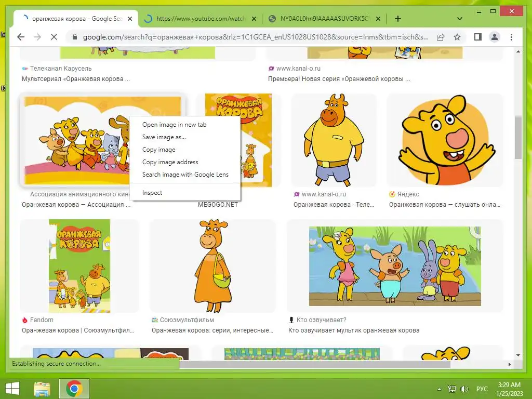Screen dimensions: 532x399
Task: Select the Ассоциация group characters thumbnail
Action: 75,140
